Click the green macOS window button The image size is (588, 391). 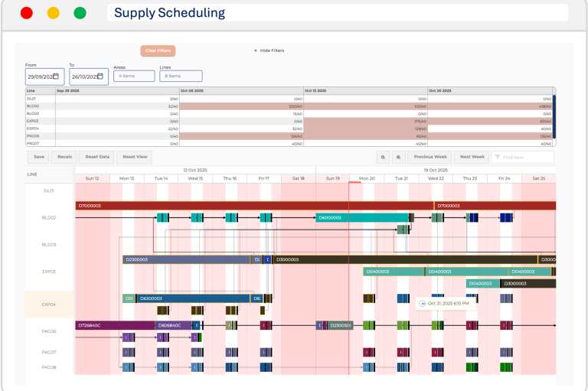(80, 13)
